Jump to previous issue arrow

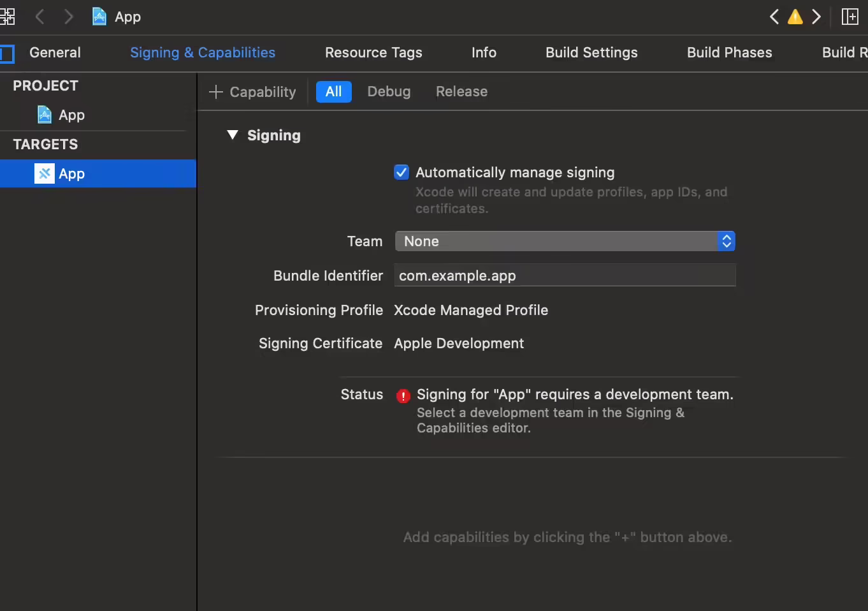(x=774, y=17)
